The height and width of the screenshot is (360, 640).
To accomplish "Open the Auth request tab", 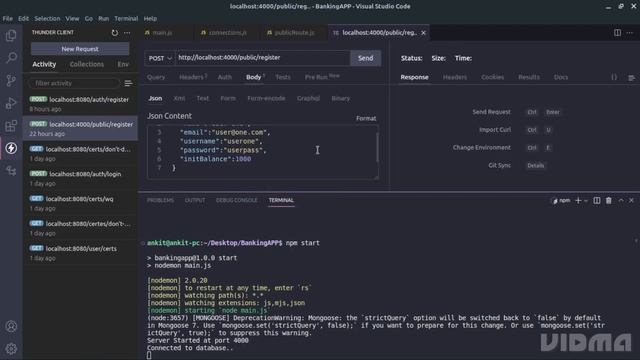I will (x=224, y=77).
